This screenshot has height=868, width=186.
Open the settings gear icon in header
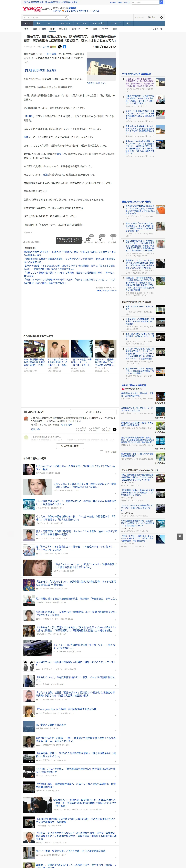(161, 18)
